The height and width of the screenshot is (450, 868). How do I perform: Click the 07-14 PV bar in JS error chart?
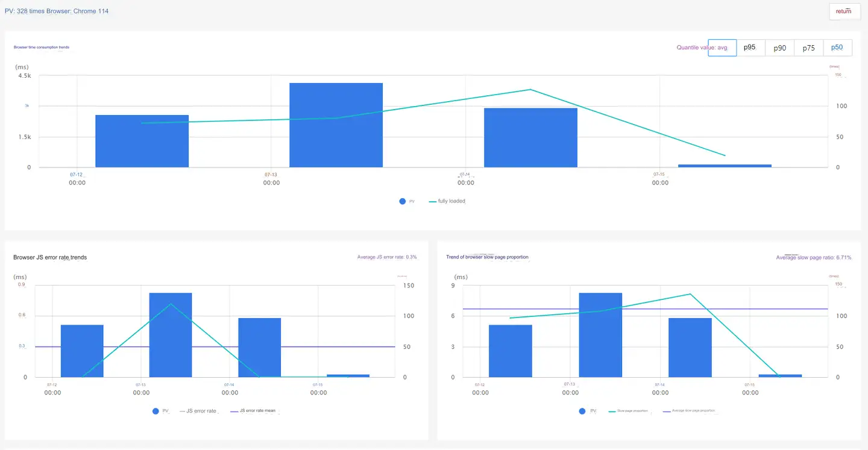[x=260, y=348]
